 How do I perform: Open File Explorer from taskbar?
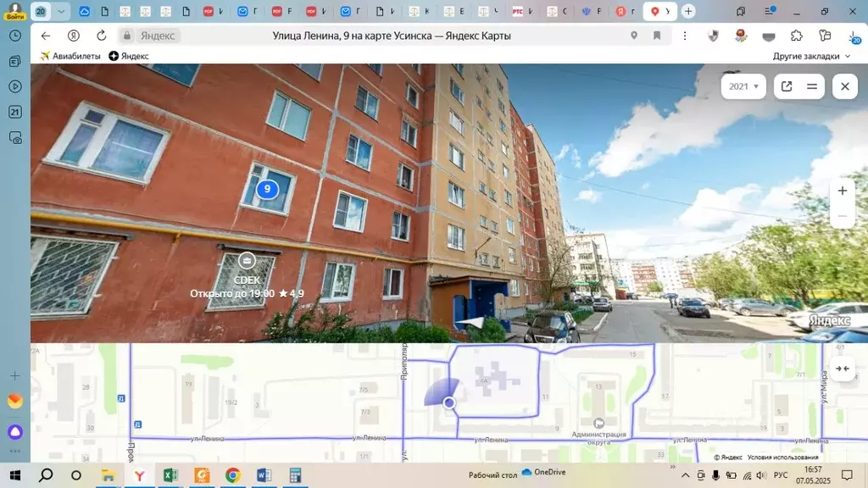108,475
